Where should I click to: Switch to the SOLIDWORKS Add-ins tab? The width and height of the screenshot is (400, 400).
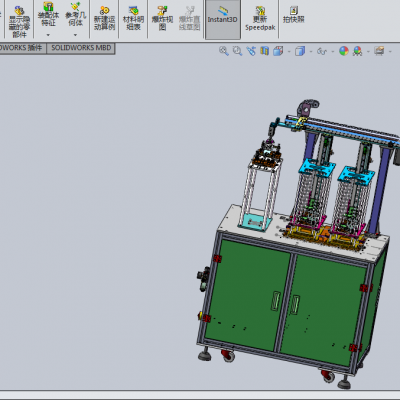(22, 48)
